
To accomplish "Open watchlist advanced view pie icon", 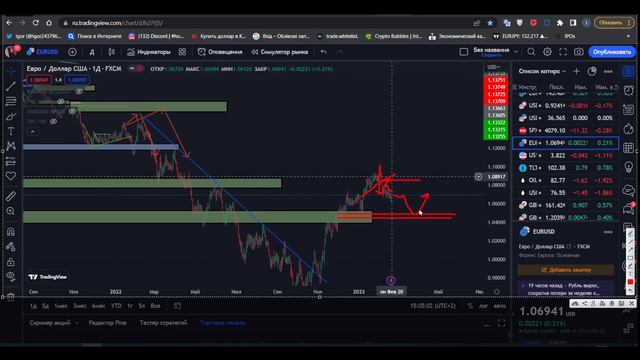I will pos(592,71).
